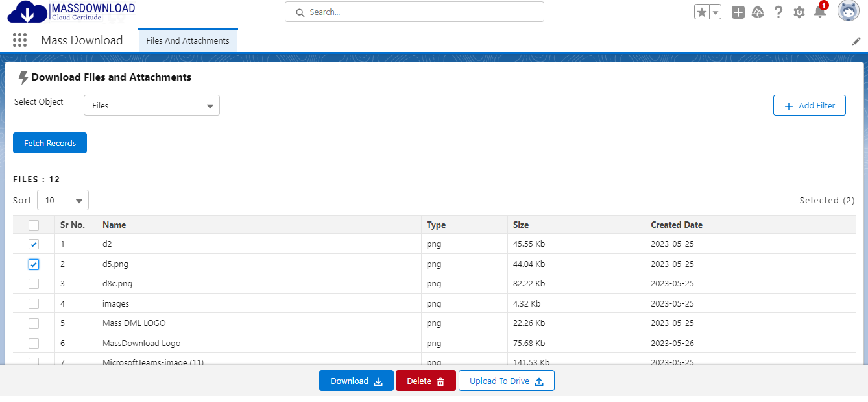Open the notifications bell
868x402 pixels.
[x=820, y=12]
